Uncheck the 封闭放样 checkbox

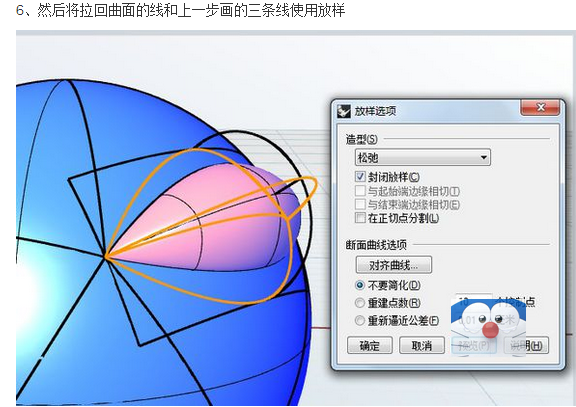coord(360,177)
